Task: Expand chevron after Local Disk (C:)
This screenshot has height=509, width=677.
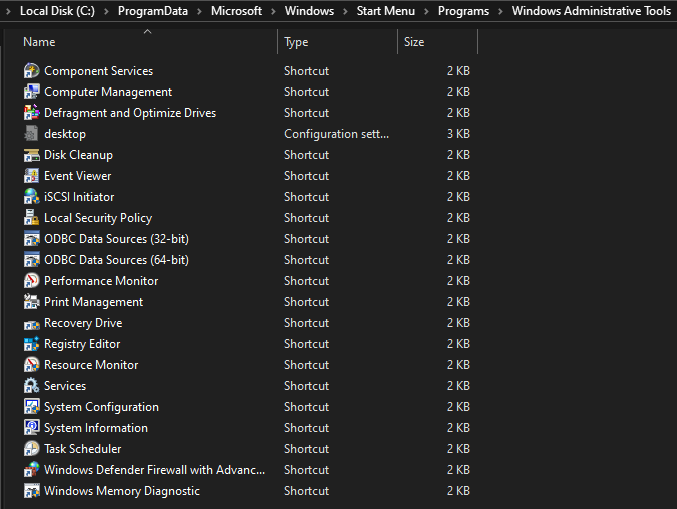Action: point(106,11)
